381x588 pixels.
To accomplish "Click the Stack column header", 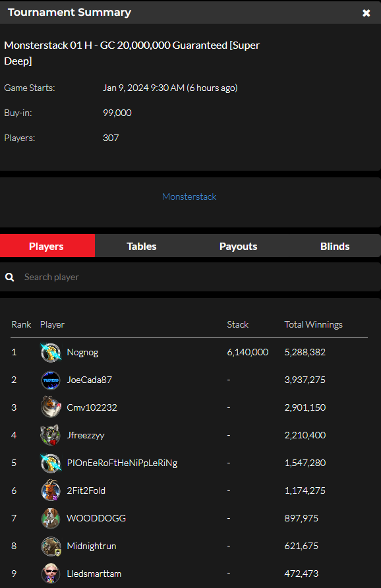I will tap(238, 324).
